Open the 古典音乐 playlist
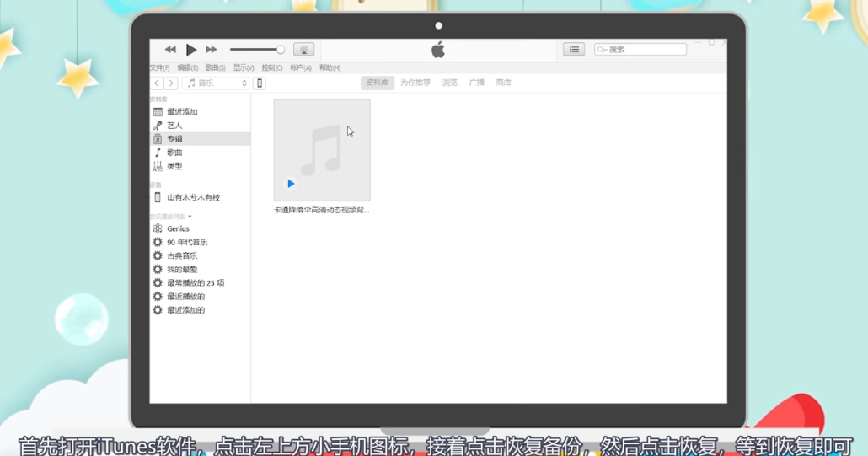868x456 pixels. point(201,255)
